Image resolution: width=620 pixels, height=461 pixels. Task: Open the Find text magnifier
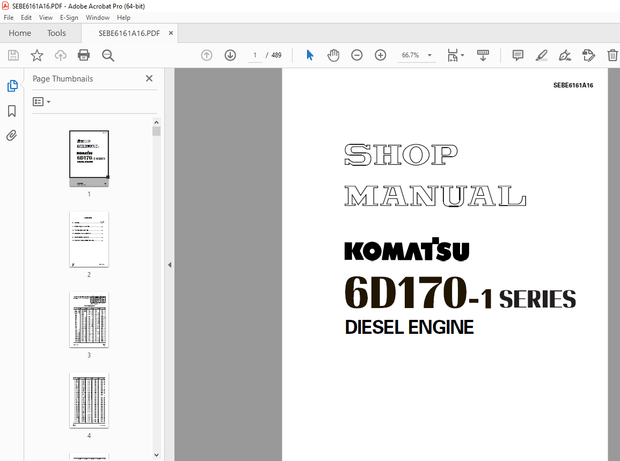pyautogui.click(x=108, y=55)
